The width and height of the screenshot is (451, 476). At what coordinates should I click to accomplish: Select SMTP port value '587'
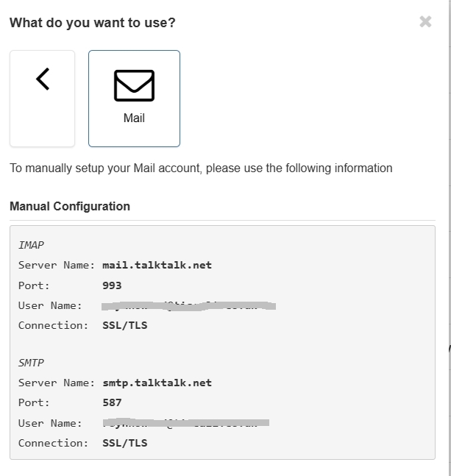pos(112,403)
